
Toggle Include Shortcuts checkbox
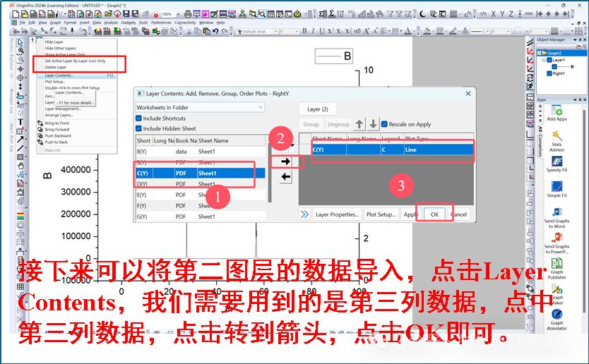(138, 119)
